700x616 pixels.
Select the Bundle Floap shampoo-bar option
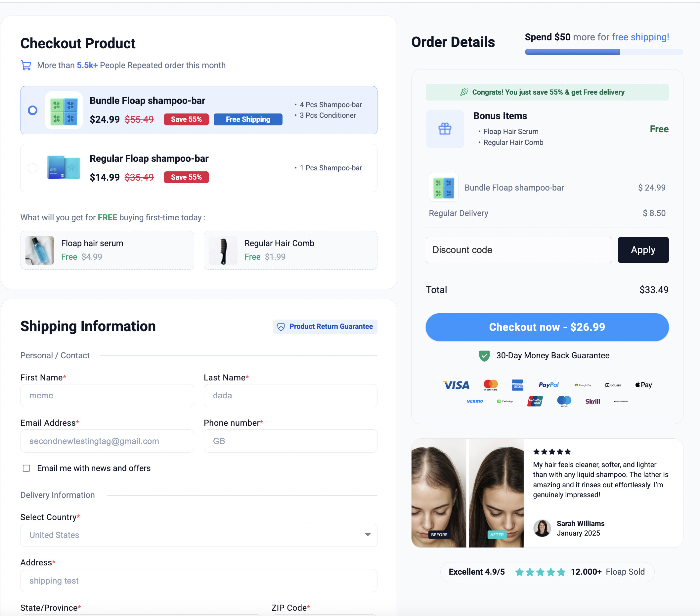32,110
